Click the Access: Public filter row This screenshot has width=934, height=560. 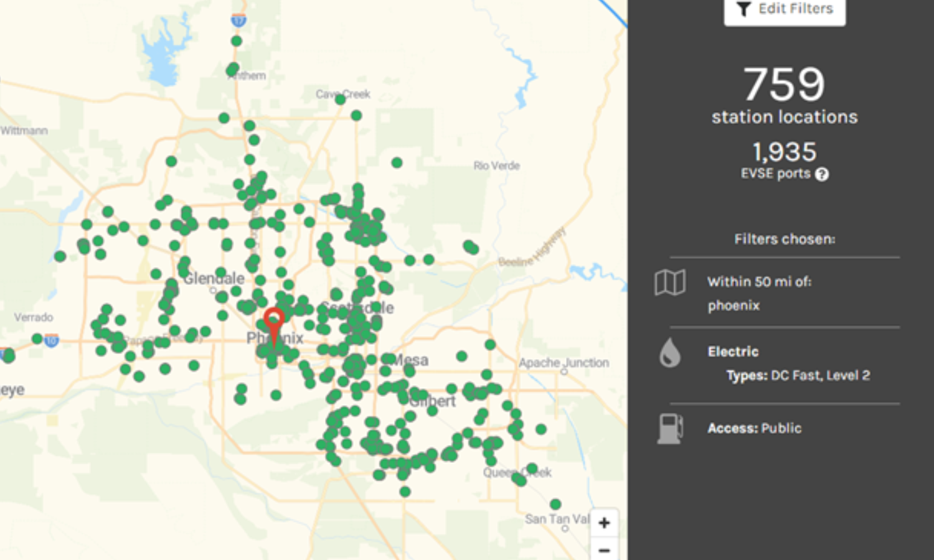coord(754,428)
